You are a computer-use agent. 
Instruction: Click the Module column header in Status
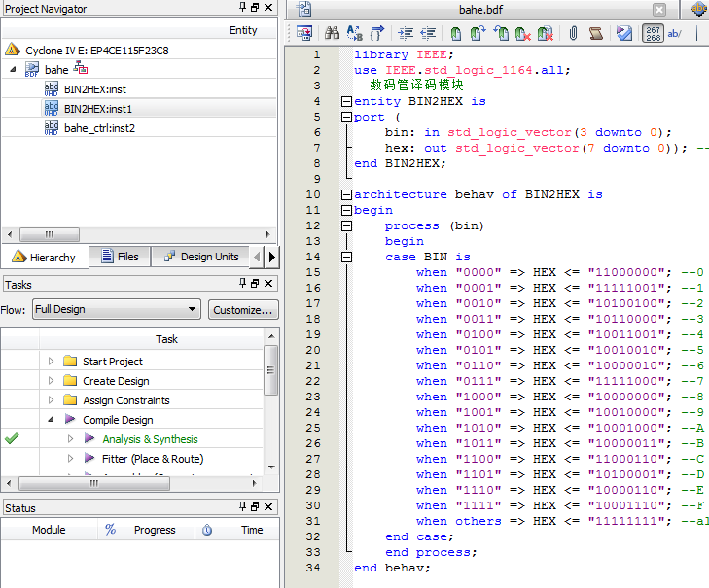click(49, 530)
